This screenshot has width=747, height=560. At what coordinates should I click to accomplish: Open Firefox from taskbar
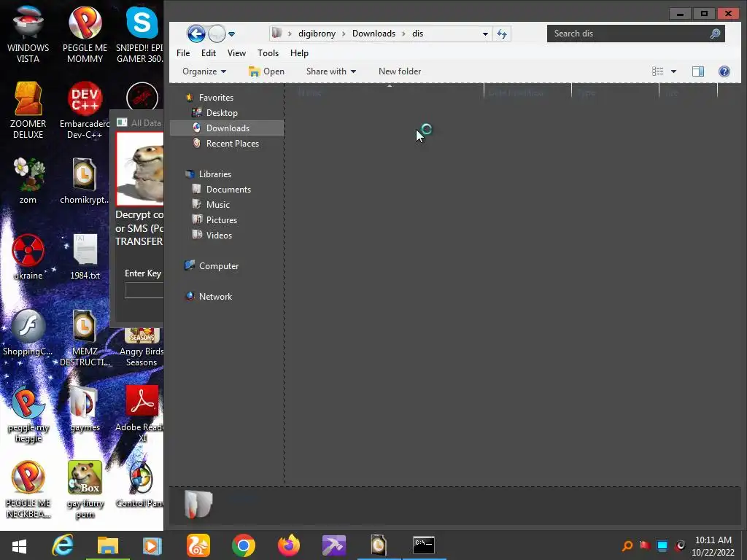[x=289, y=545]
